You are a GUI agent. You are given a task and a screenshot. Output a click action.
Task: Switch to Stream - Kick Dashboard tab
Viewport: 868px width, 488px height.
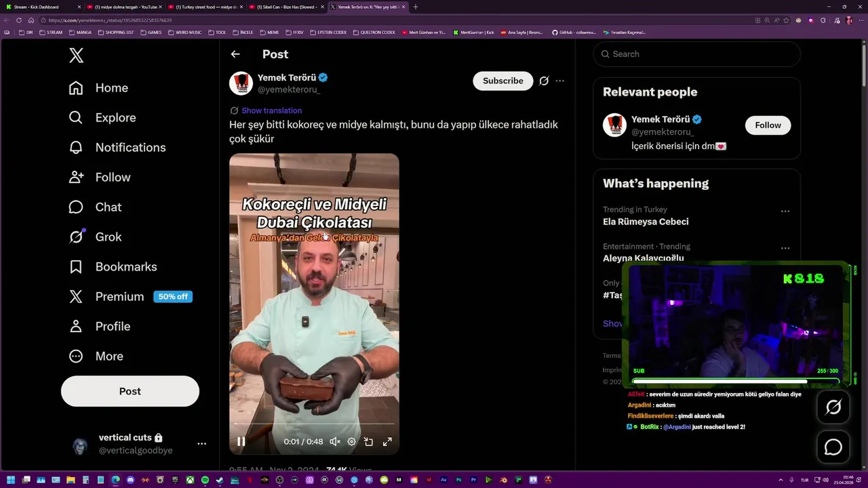tap(42, 7)
